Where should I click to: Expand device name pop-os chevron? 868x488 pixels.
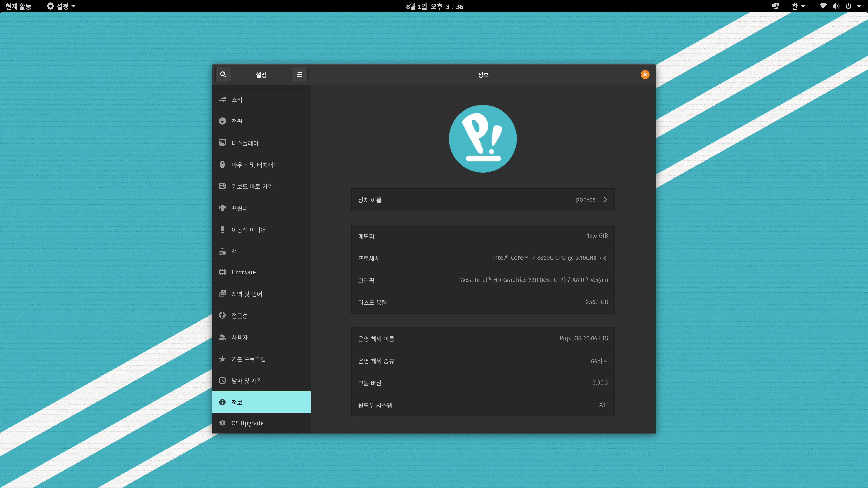pos(605,200)
